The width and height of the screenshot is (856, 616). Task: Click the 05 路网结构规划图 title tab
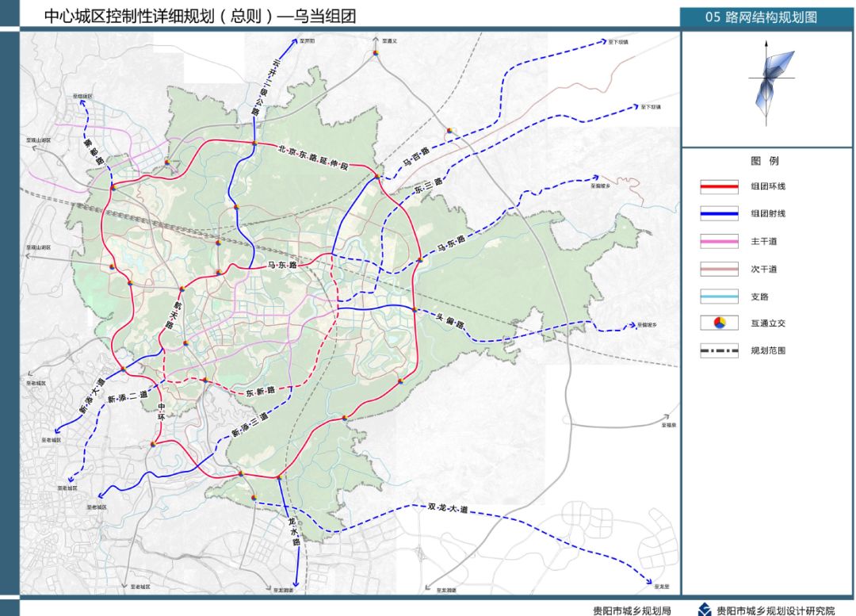[759, 16]
